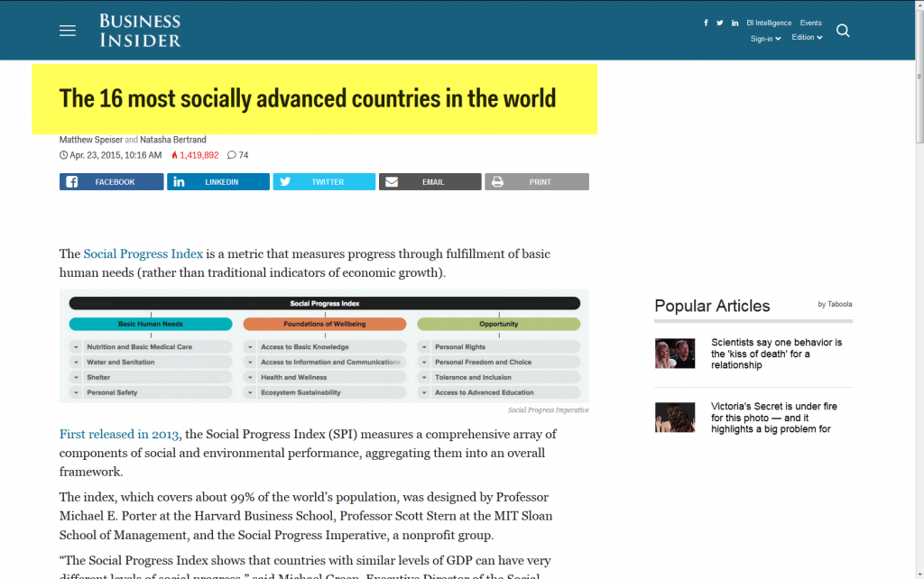Click the LinkedIn icon in header
The width and height of the screenshot is (924, 579).
735,23
